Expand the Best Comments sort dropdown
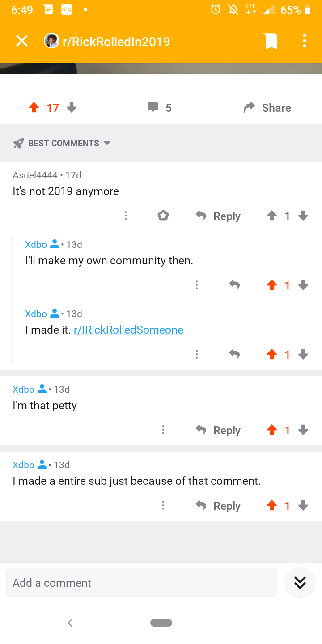322x644 pixels. click(x=63, y=143)
